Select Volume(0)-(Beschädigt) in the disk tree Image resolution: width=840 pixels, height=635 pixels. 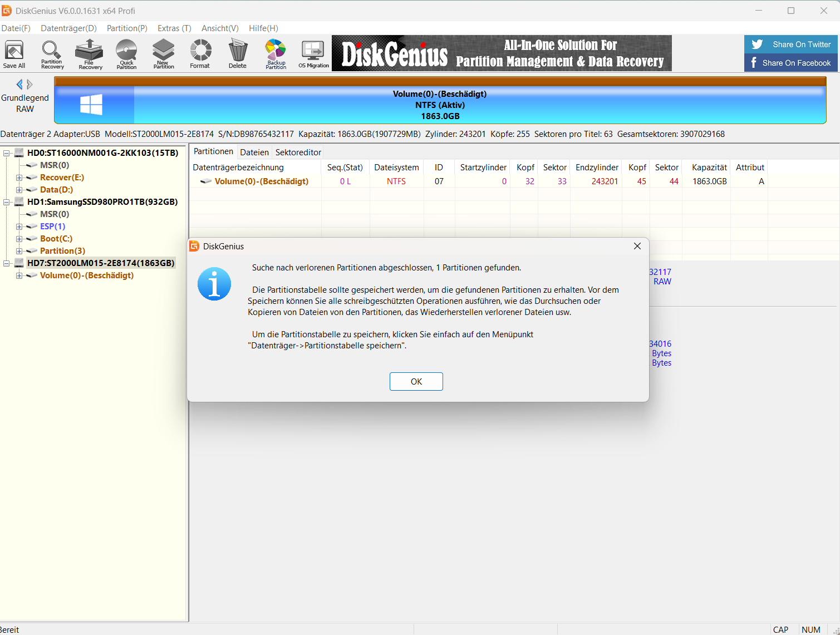coord(87,275)
